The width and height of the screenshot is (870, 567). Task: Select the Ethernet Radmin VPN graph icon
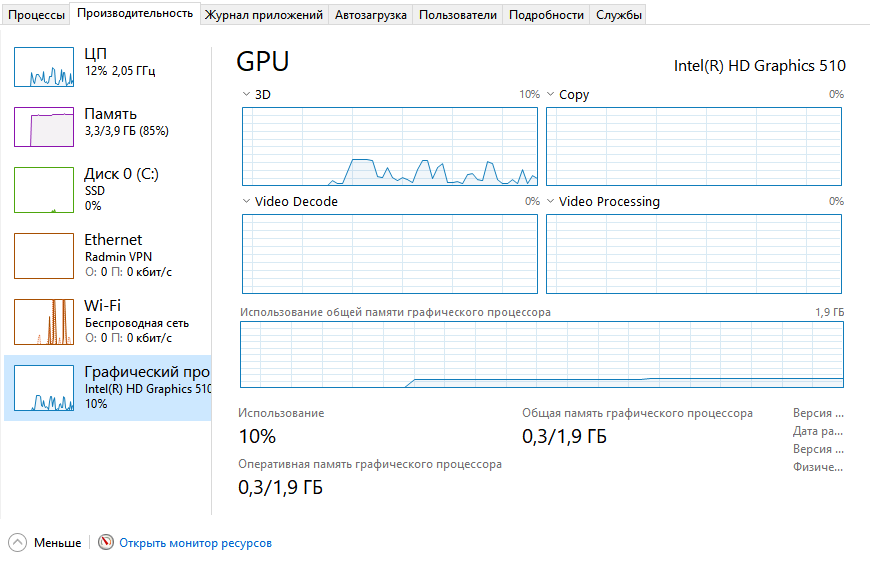44,255
